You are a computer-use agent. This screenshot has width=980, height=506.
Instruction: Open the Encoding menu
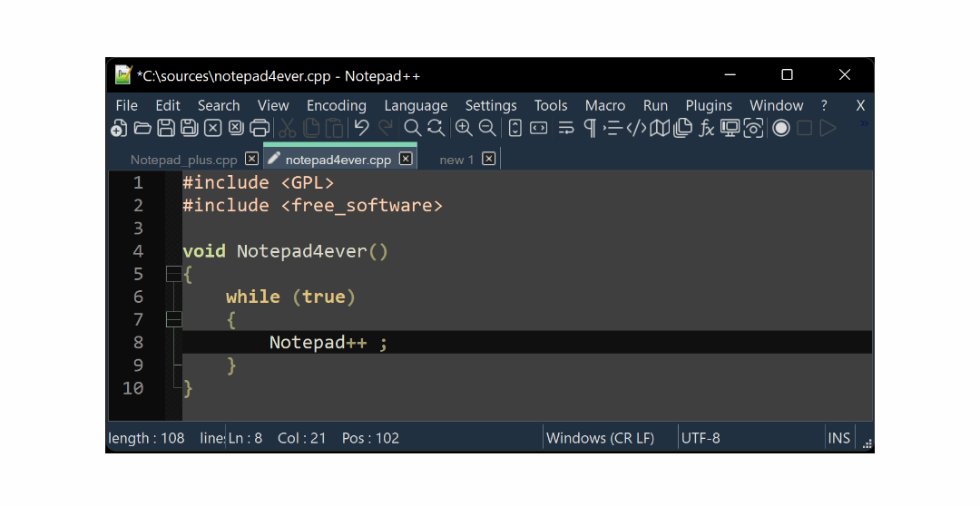[x=337, y=105]
